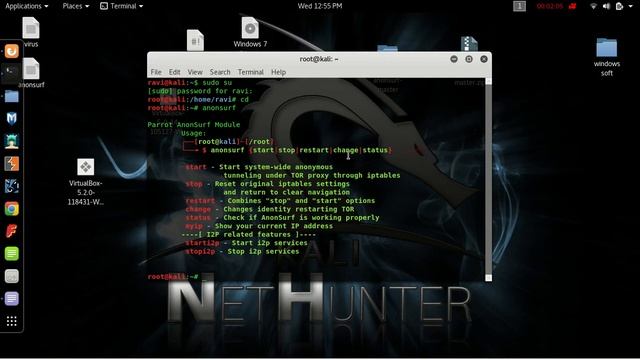The height and width of the screenshot is (360, 640).
Task: Select the windows soft folder
Action: coord(607,58)
